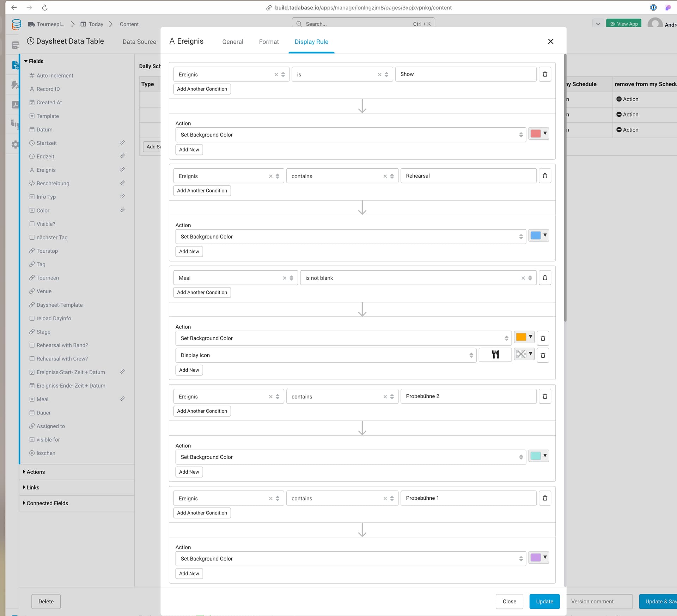
Task: Click Add Another Condition under the Meal rule
Action: click(202, 292)
